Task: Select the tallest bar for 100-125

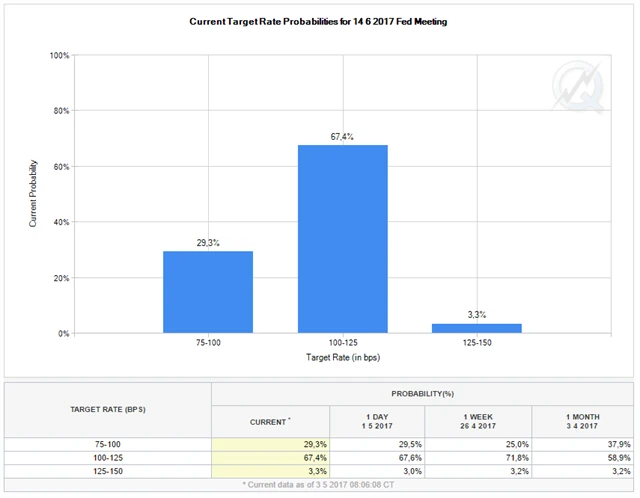Action: pyautogui.click(x=343, y=238)
